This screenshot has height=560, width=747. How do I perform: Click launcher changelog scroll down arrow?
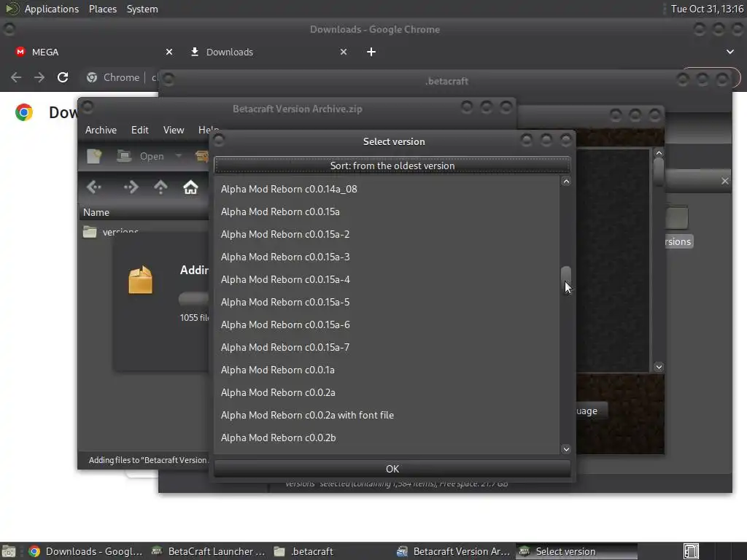coord(659,367)
